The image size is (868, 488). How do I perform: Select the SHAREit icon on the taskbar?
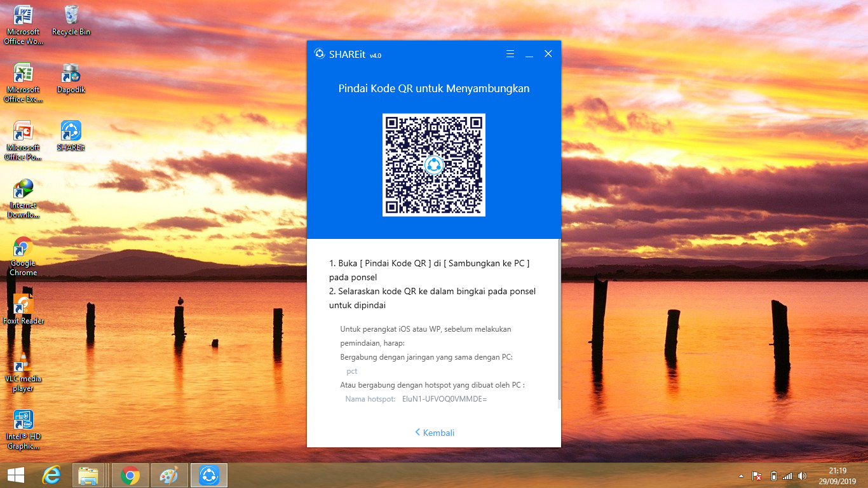pos(209,475)
